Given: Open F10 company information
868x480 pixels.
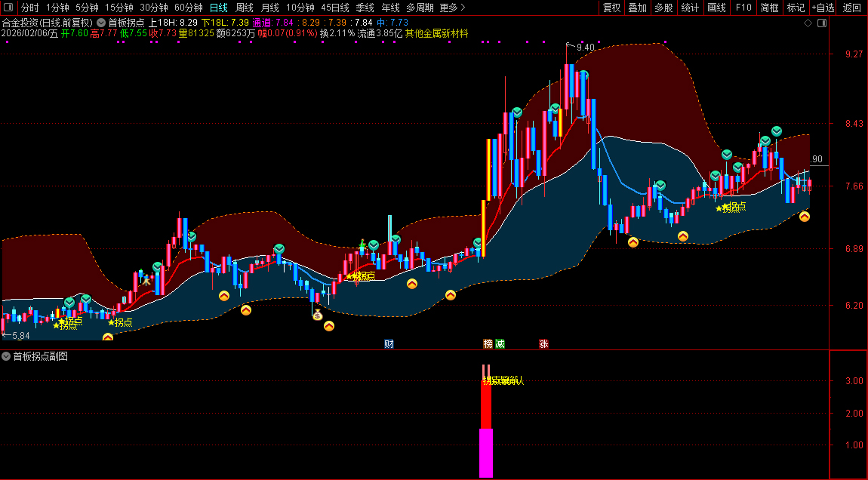Looking at the screenshot, I should click(x=743, y=8).
